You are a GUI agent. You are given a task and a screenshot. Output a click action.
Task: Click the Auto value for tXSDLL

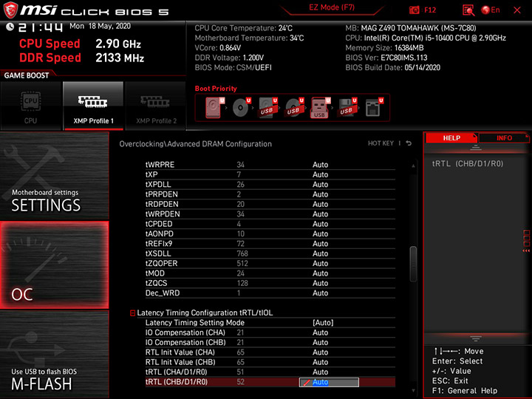[x=320, y=253]
